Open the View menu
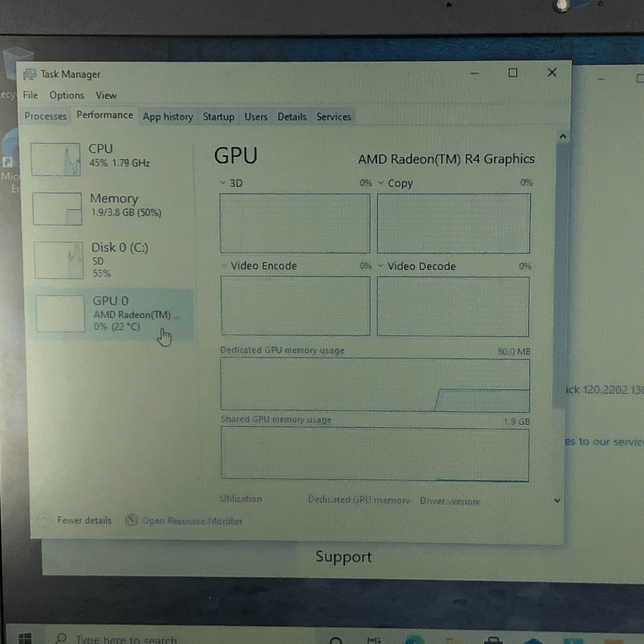Viewport: 644px width, 644px height. point(106,96)
